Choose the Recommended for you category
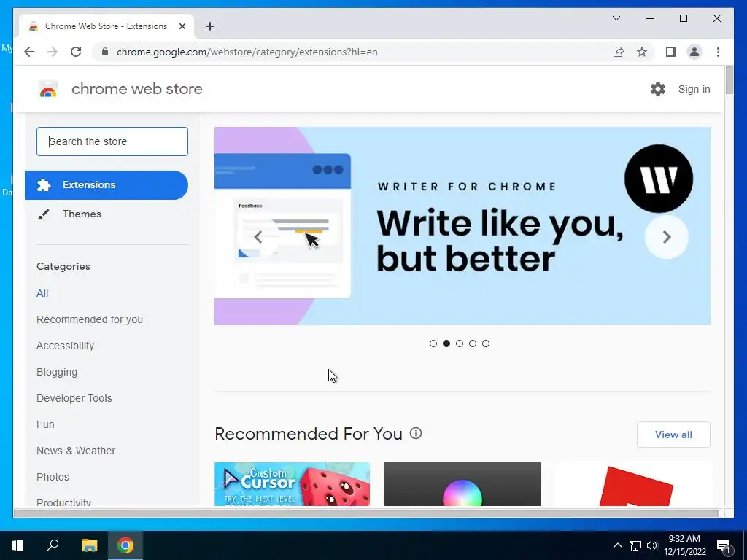The image size is (747, 560). click(90, 319)
